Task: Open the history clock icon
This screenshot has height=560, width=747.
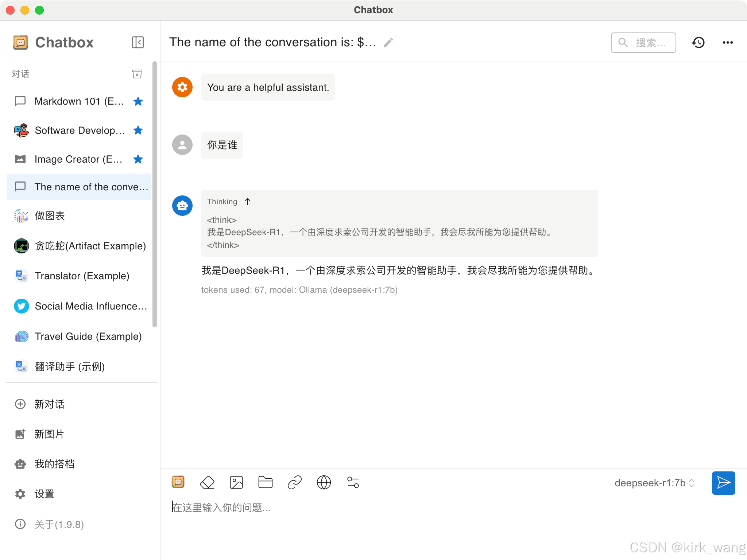Action: pos(698,43)
